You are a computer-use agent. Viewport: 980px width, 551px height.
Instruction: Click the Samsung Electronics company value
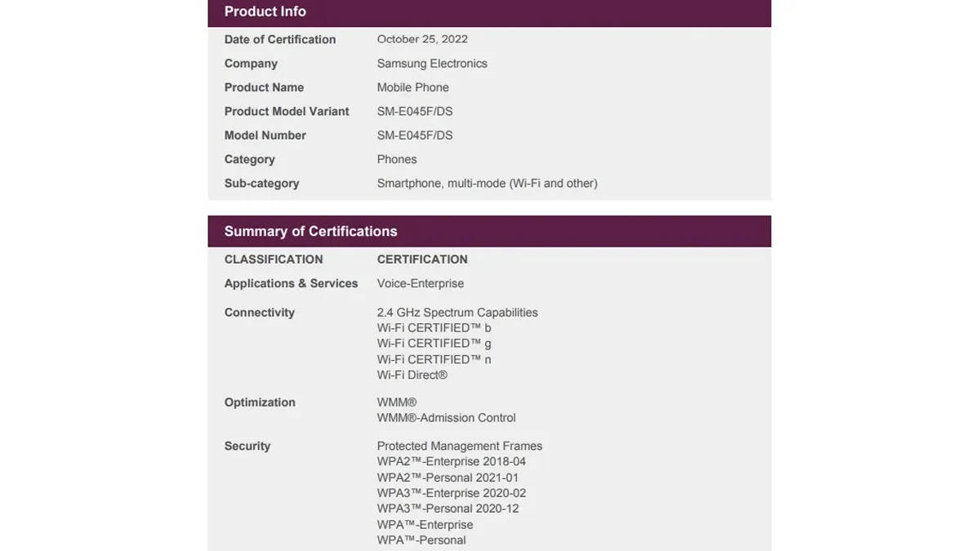[x=432, y=64]
